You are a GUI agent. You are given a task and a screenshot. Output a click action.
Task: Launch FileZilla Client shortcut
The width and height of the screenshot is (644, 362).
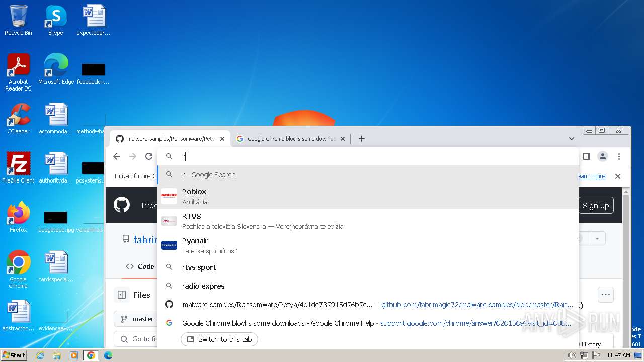(x=18, y=168)
